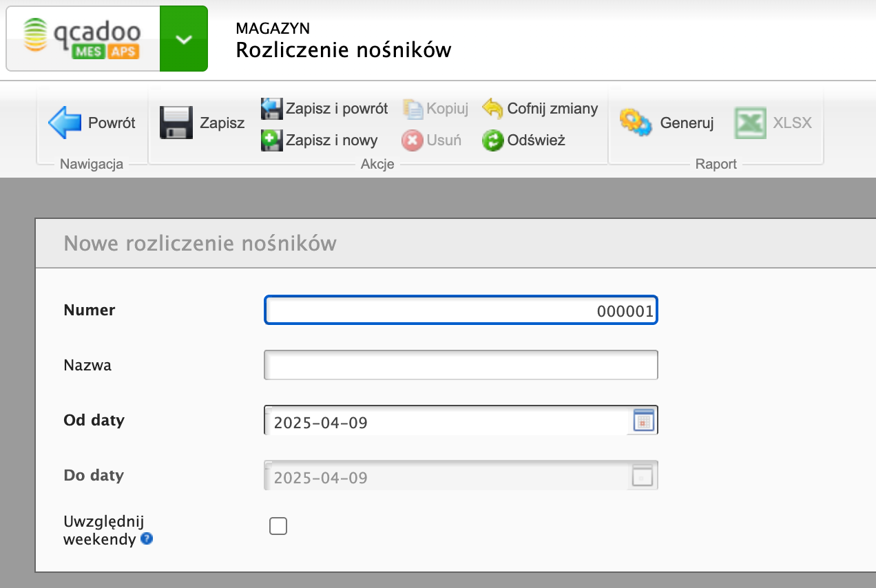The height and width of the screenshot is (588, 876).
Task: Click the Cofnij zmiany undo arrow icon
Action: pos(493,108)
